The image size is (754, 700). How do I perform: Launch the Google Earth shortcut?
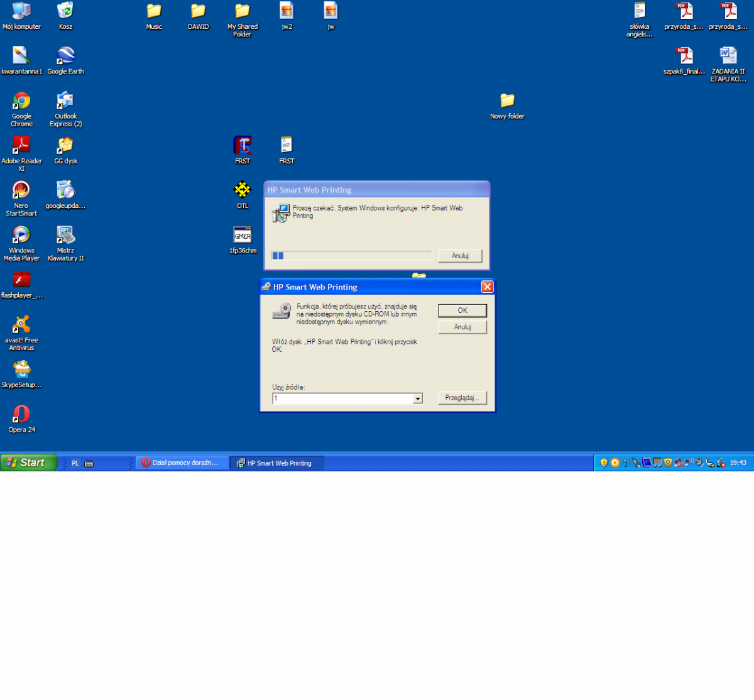click(65, 61)
